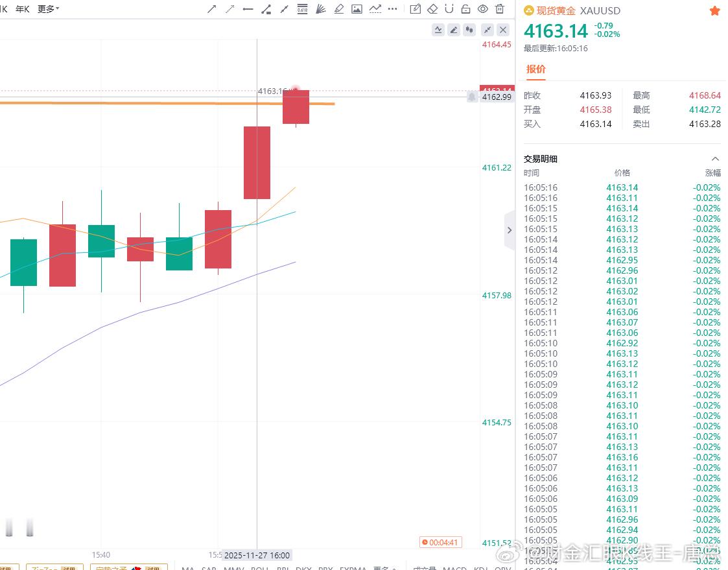The height and width of the screenshot is (570, 728).
Task: Toggle the favorite star for XAUUSD
Action: pos(714,10)
